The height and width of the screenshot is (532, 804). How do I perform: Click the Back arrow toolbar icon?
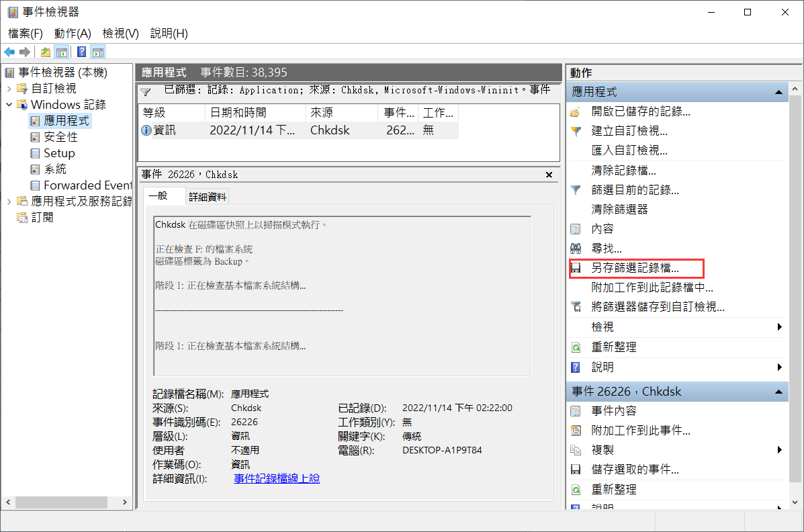[9, 52]
